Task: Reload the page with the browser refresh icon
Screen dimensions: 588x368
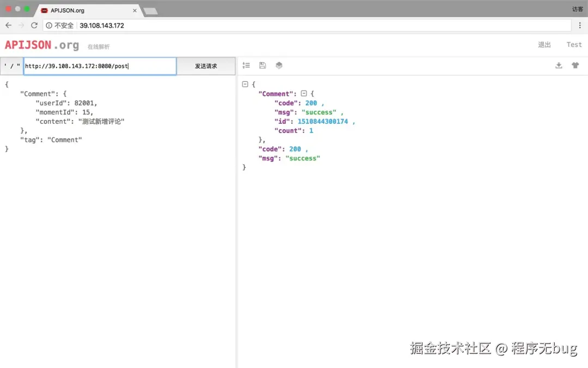Action: click(x=34, y=25)
